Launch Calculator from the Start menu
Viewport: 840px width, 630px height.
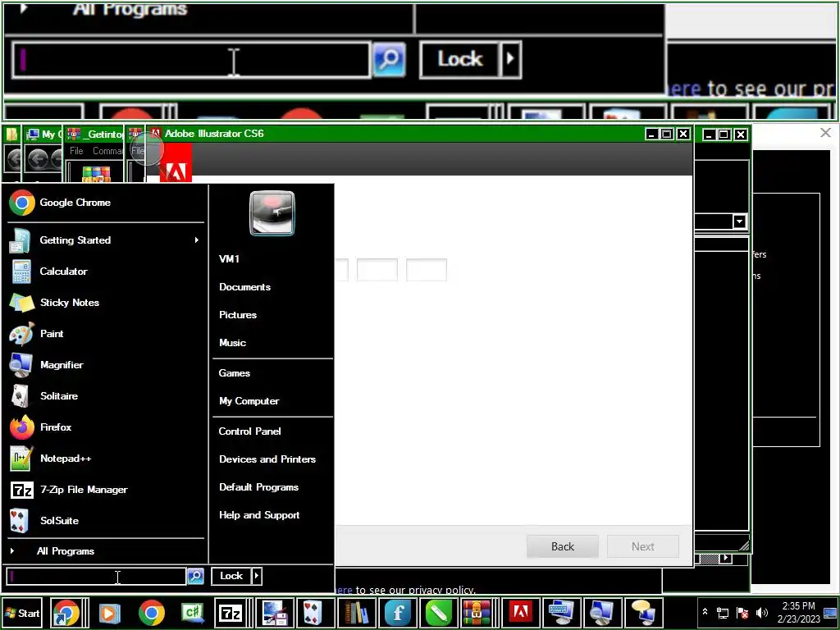(106, 271)
